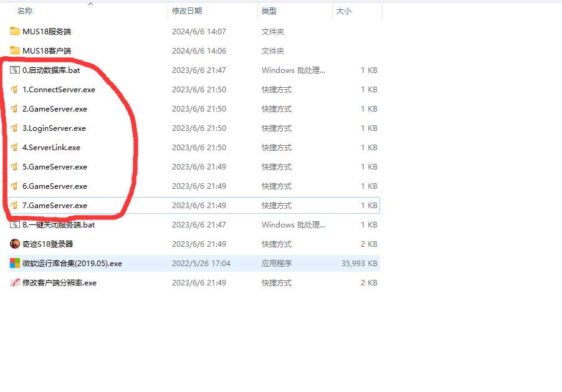Select the 奇迹S18登录器 launcher icon
Viewport: 562px width, 392px height.
point(15,244)
